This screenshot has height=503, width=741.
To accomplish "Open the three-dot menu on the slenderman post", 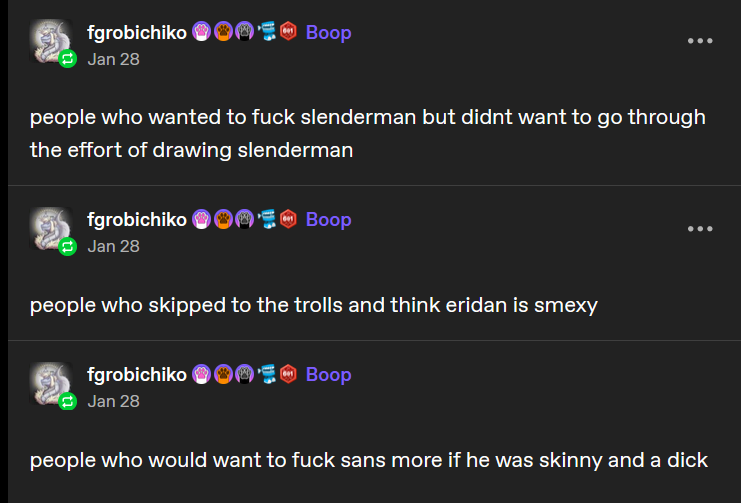I will coord(700,41).
